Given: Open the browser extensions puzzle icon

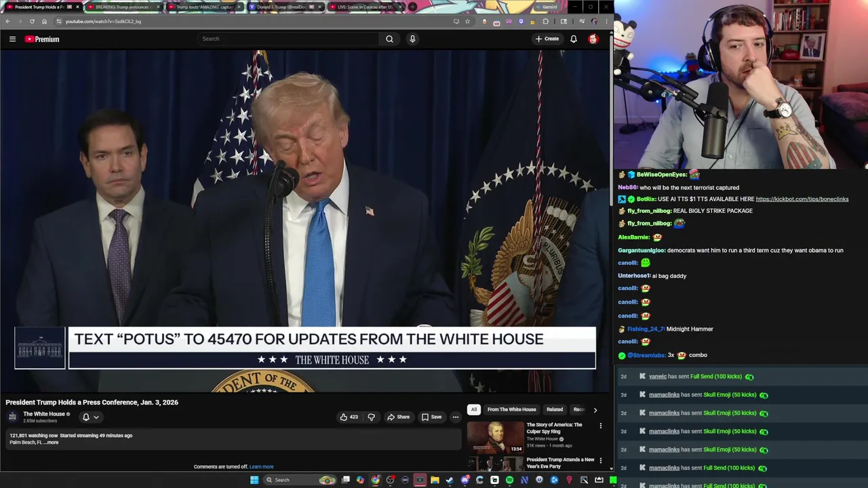Looking at the screenshot, I should click(546, 21).
